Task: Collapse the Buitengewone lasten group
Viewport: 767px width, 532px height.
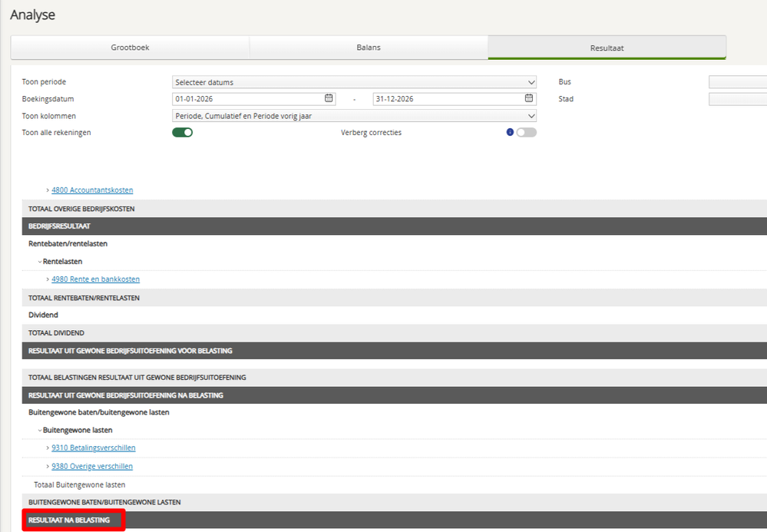Action: point(40,431)
